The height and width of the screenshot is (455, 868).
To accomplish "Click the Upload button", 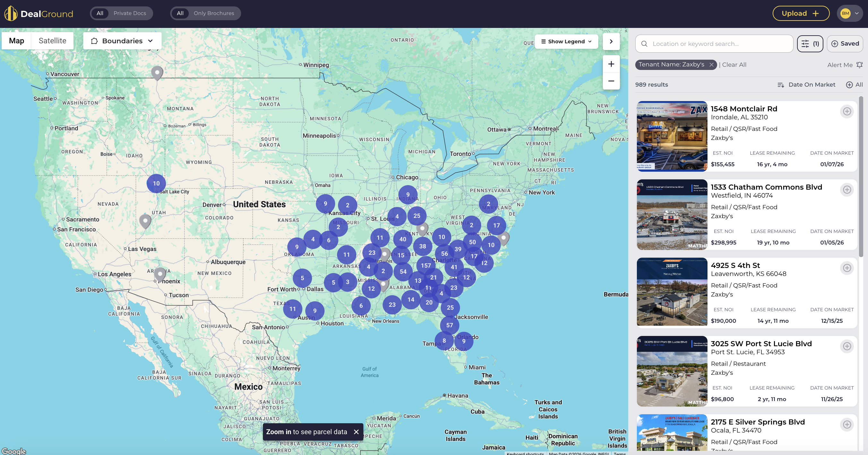I will pos(801,13).
